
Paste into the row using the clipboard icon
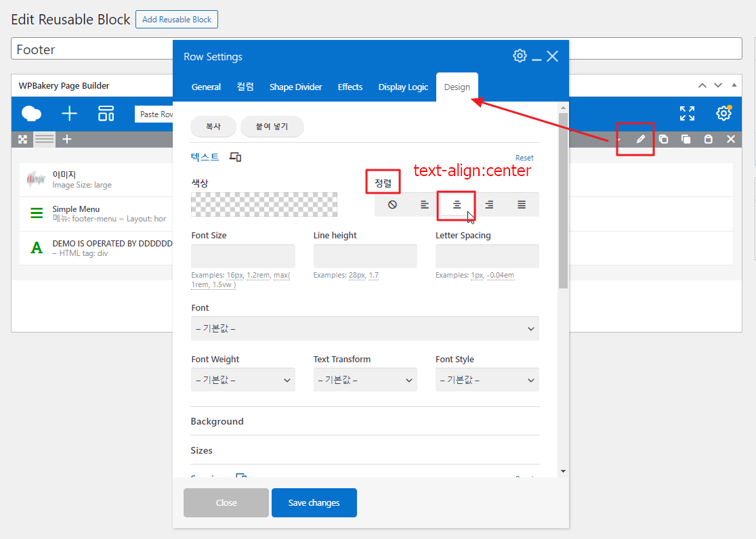[x=709, y=139]
